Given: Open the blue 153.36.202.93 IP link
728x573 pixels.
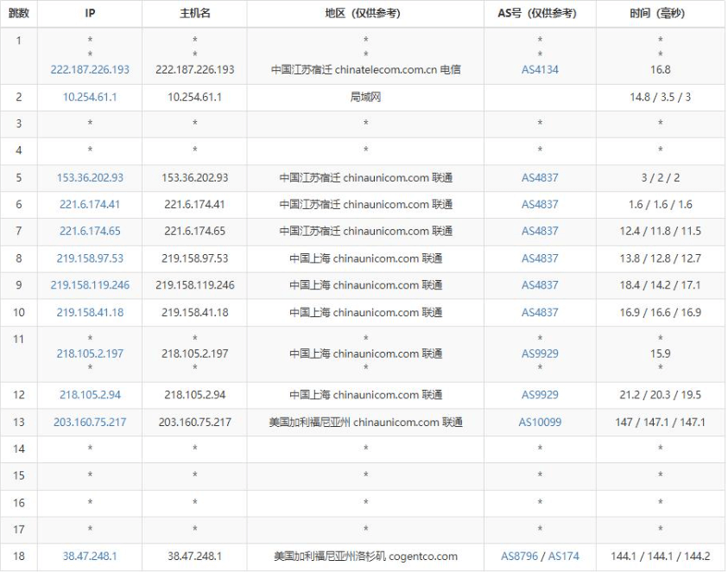Looking at the screenshot, I should [x=90, y=178].
